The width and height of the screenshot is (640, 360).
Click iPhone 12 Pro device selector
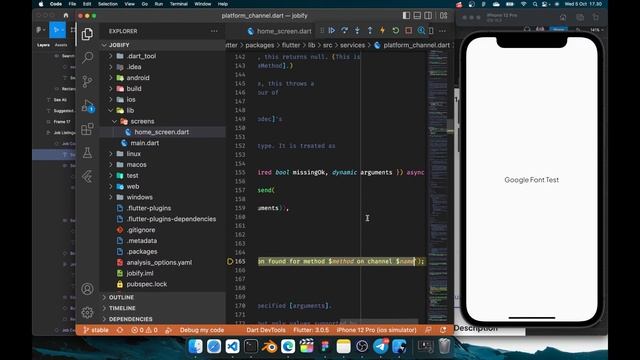click(x=376, y=330)
